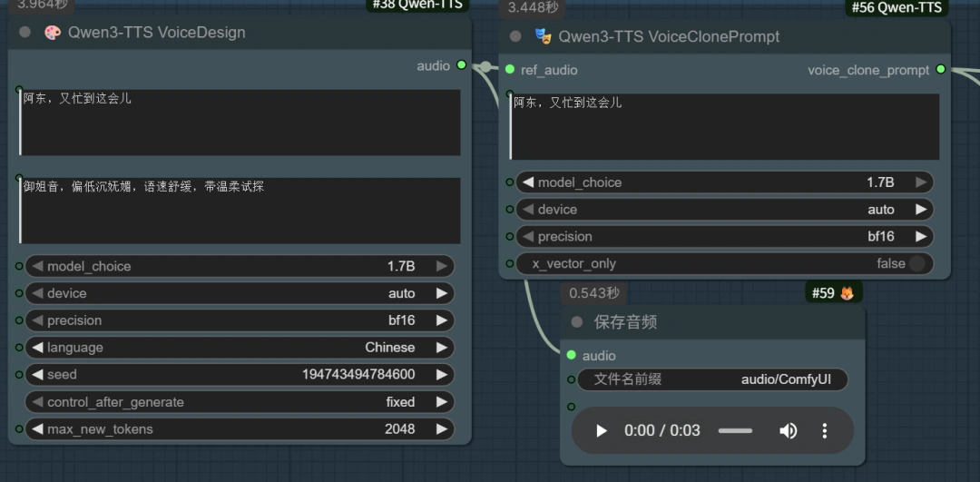
Task: Open language dropdown showing Chinese
Action: tap(240, 348)
